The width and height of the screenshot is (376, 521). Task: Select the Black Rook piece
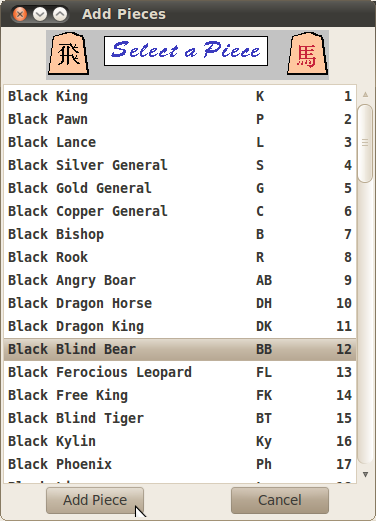click(x=180, y=257)
